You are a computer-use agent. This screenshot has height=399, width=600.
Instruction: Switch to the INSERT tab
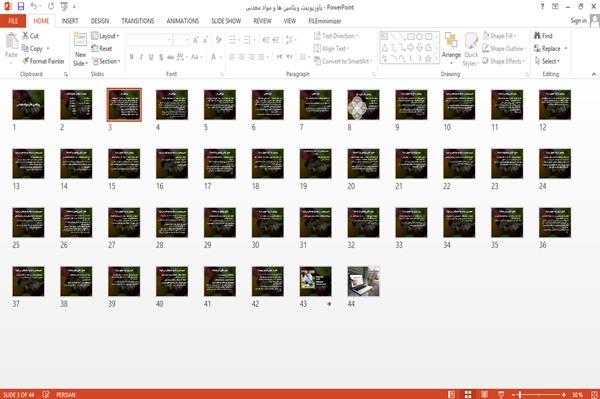70,21
